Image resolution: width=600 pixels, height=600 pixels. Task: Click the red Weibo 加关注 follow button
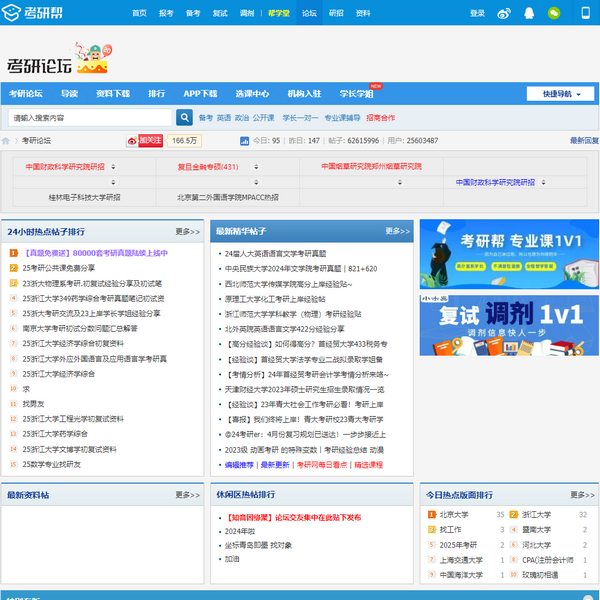click(x=144, y=141)
